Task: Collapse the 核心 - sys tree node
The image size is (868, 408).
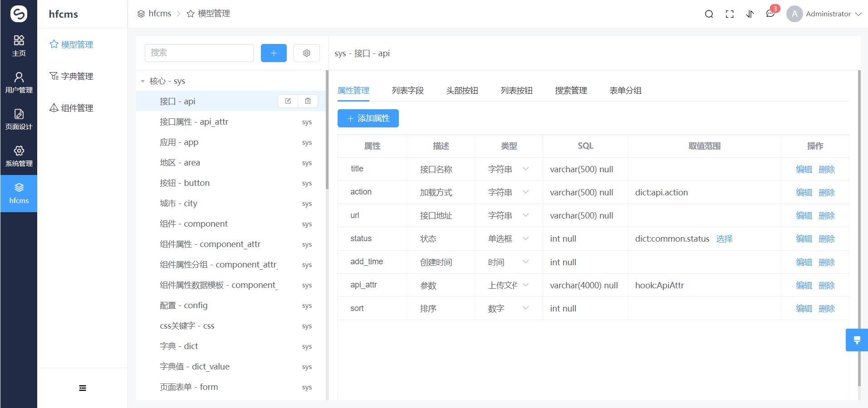Action: (x=142, y=81)
